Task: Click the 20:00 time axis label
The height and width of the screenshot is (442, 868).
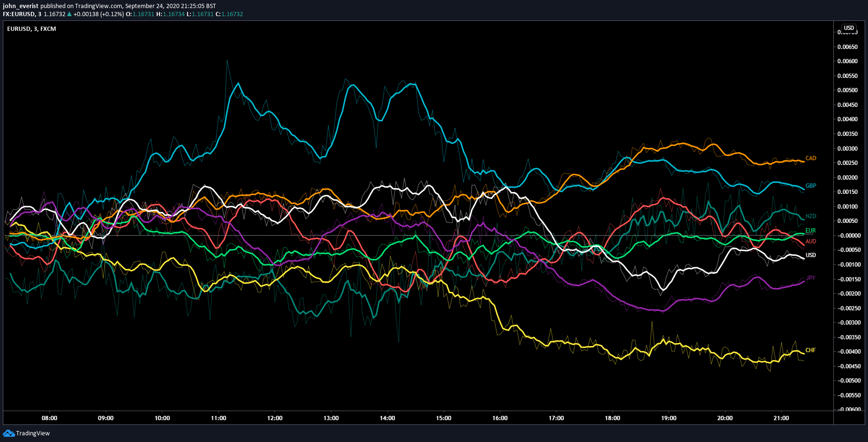Action: [x=725, y=418]
